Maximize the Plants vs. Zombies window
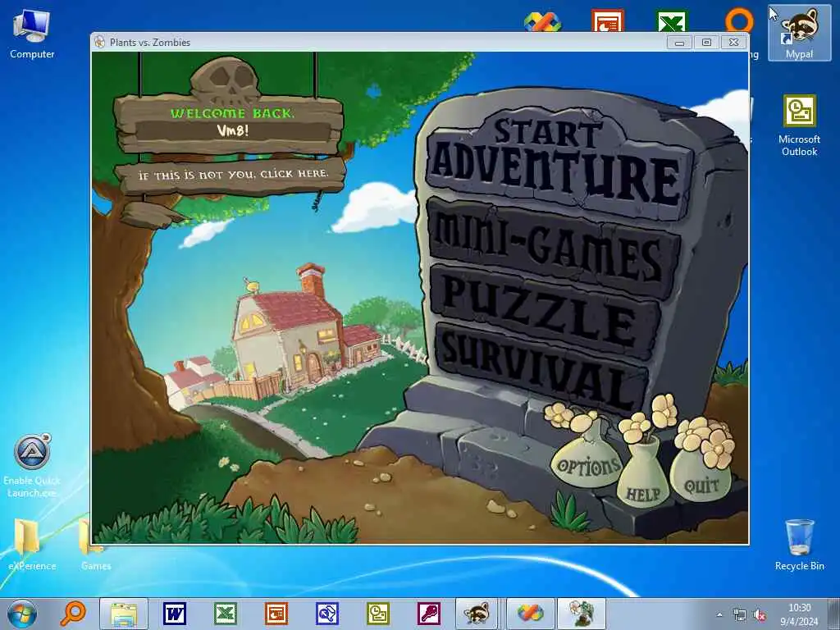 pos(706,43)
